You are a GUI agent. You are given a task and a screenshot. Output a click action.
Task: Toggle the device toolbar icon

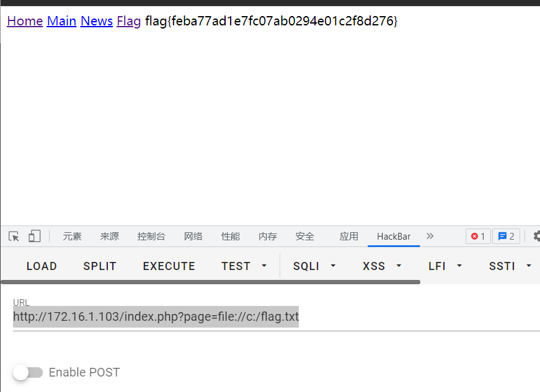tap(35, 236)
